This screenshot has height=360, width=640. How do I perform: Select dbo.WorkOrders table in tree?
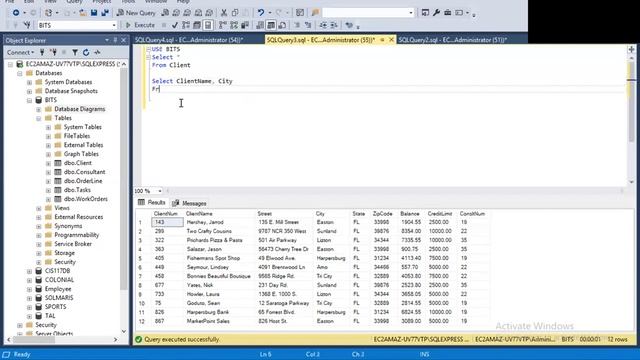click(x=86, y=199)
